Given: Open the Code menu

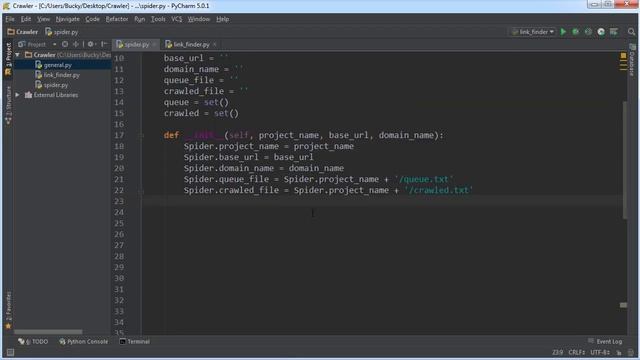Looking at the screenshot, I should 92,19.
